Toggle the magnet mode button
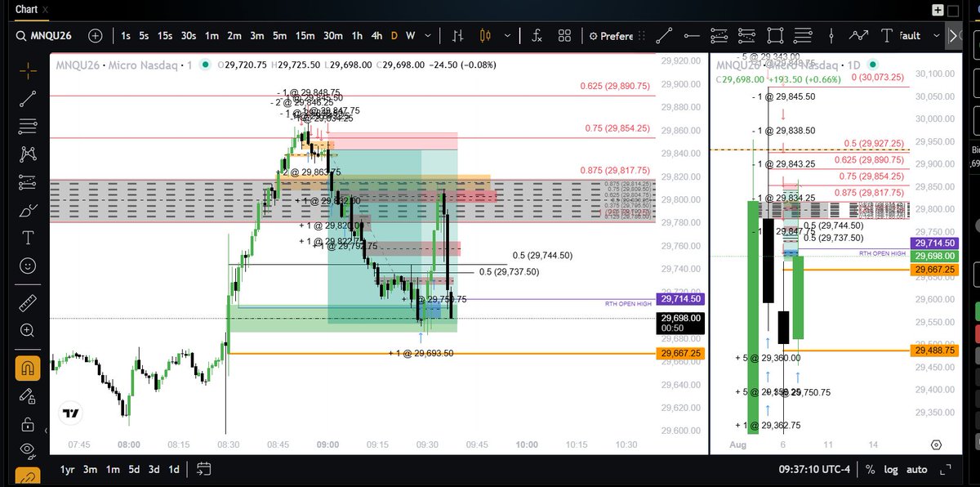Viewport: 980px width, 487px height. [28, 368]
